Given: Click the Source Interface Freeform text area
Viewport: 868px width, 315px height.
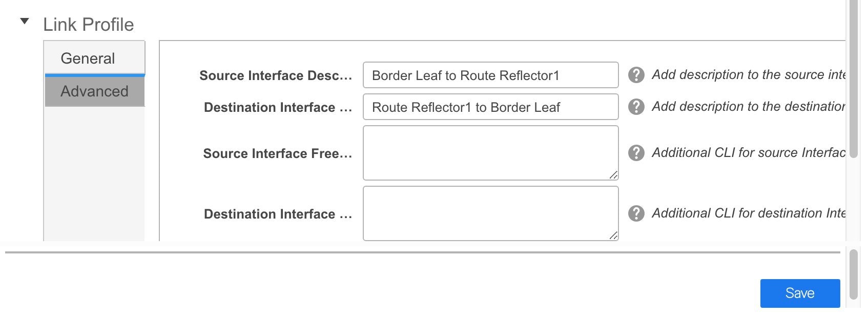Looking at the screenshot, I should (x=490, y=153).
